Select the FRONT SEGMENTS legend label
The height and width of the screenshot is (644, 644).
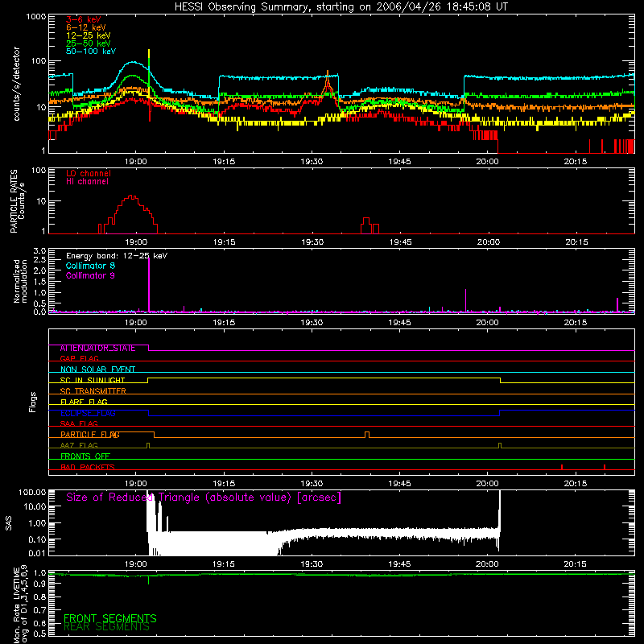point(110,618)
